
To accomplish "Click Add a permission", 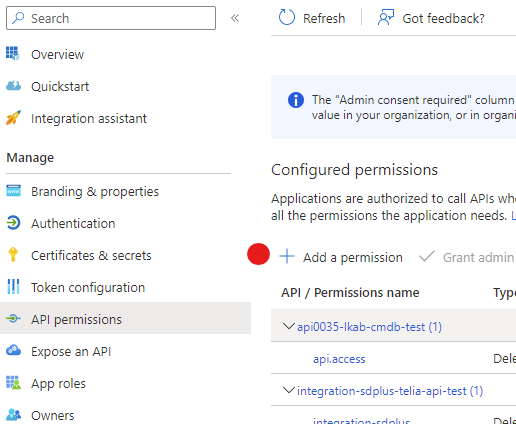I will point(353,258).
